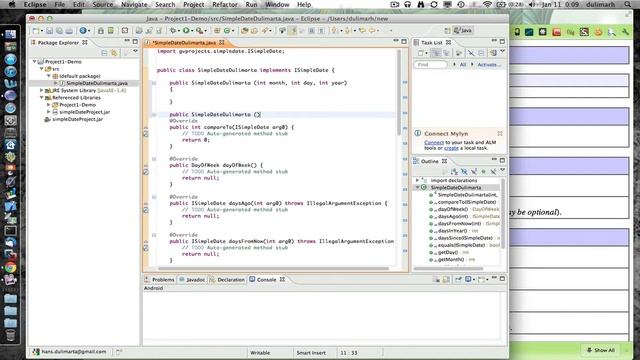Click the Spotlight search icon in menu bar
The image size is (640, 360).
[x=628, y=4]
